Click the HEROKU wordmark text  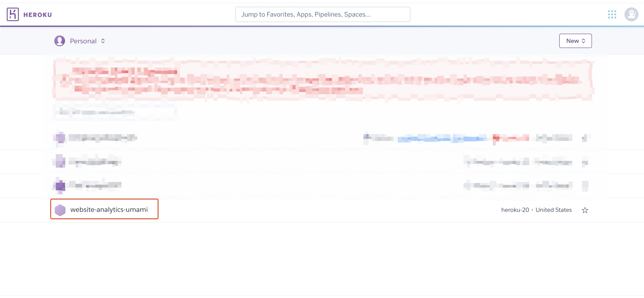coord(37,15)
